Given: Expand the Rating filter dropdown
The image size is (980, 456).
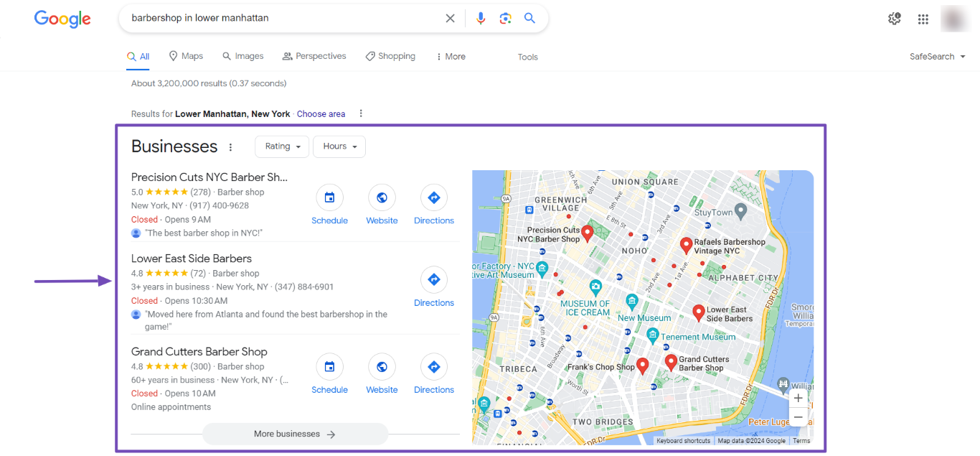Looking at the screenshot, I should (282, 146).
